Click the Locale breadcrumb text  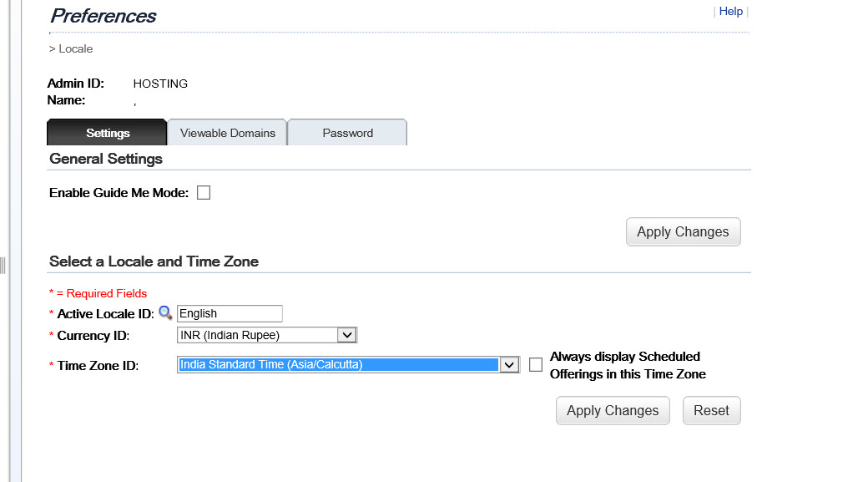click(76, 48)
